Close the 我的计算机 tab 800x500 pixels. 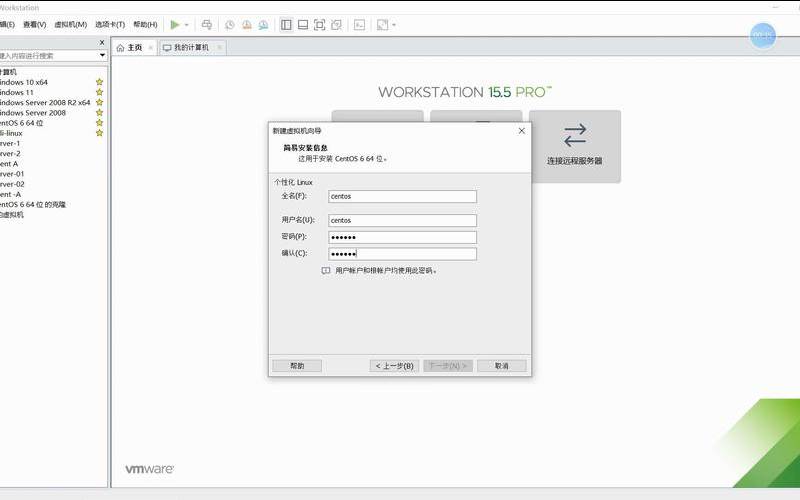[x=219, y=48]
